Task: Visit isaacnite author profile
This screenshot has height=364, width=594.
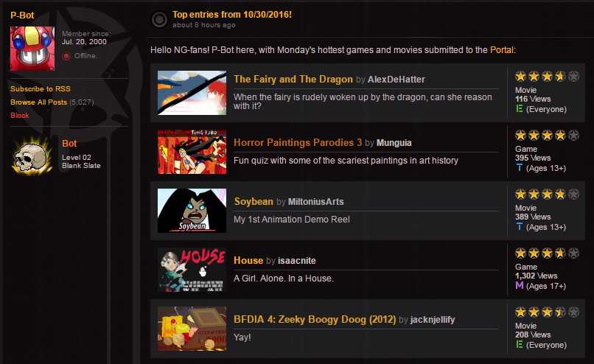Action: pos(296,261)
